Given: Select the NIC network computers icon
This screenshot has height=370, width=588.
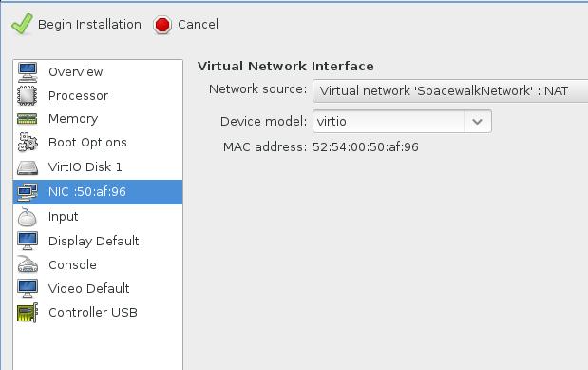Looking at the screenshot, I should [x=28, y=192].
